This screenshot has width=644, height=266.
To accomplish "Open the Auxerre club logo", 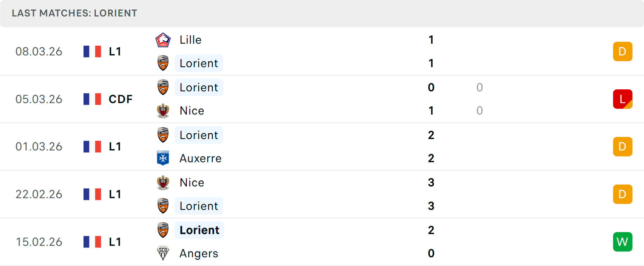I will click(x=163, y=158).
